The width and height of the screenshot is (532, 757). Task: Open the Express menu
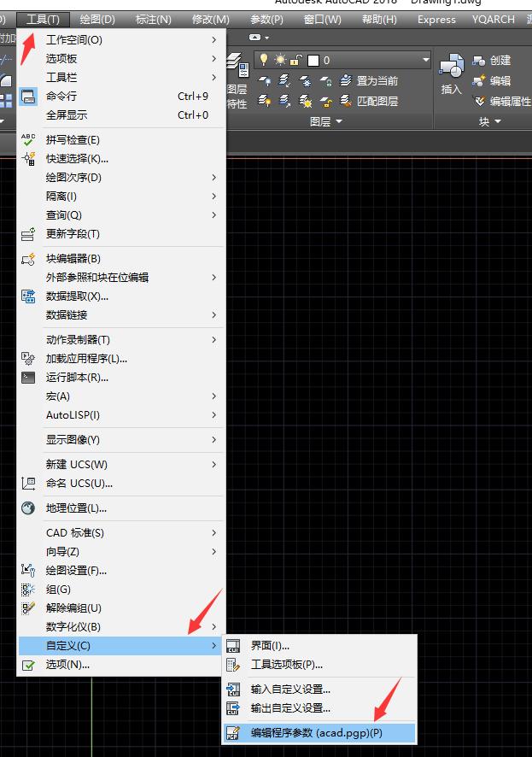(x=436, y=20)
